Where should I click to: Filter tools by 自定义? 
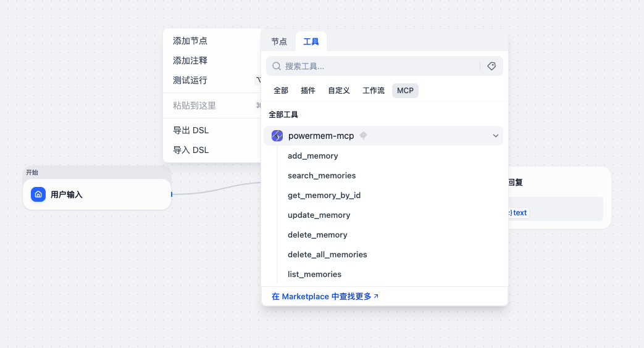coord(339,91)
